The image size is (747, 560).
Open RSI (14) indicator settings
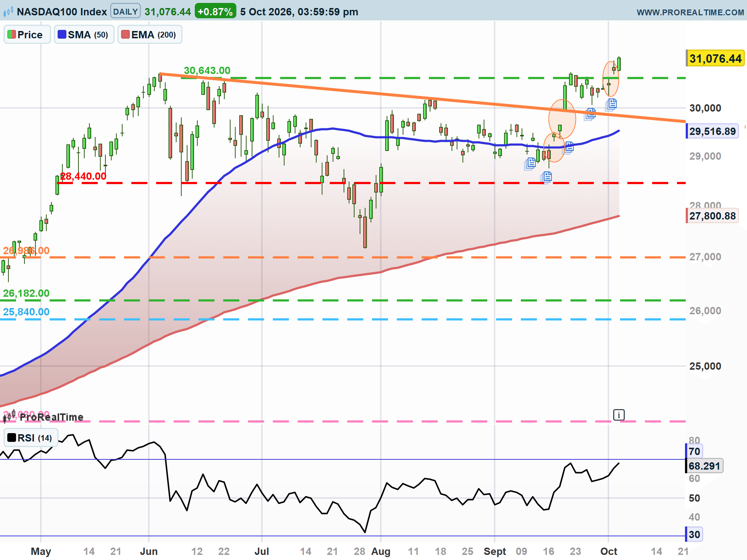35,438
